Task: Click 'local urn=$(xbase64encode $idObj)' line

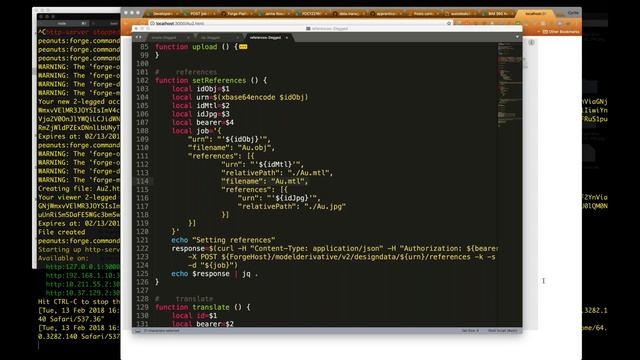Action: (x=240, y=97)
